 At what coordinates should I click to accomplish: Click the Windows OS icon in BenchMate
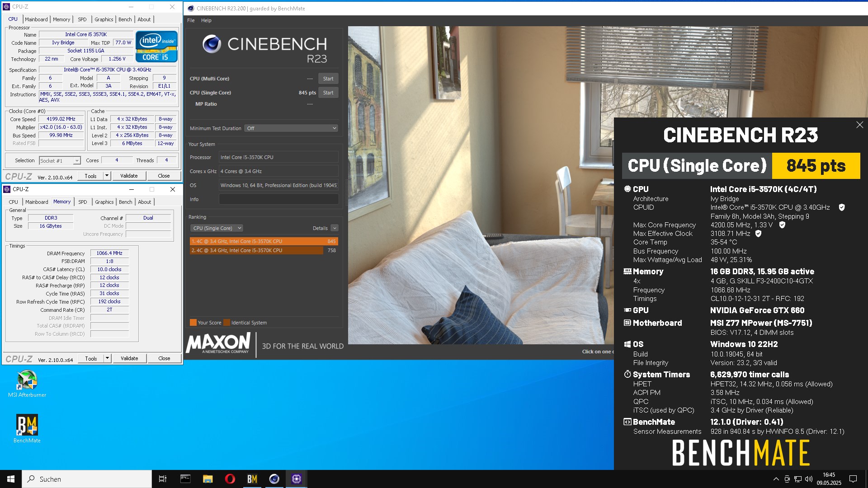(627, 344)
